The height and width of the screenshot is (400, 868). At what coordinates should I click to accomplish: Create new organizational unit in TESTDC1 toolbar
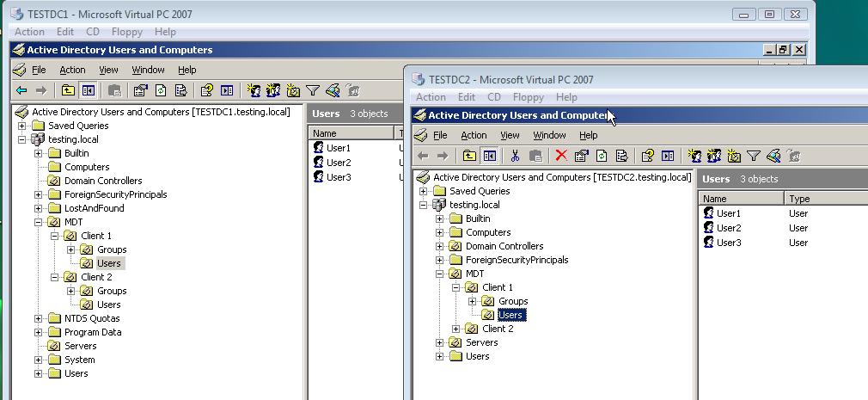click(293, 90)
